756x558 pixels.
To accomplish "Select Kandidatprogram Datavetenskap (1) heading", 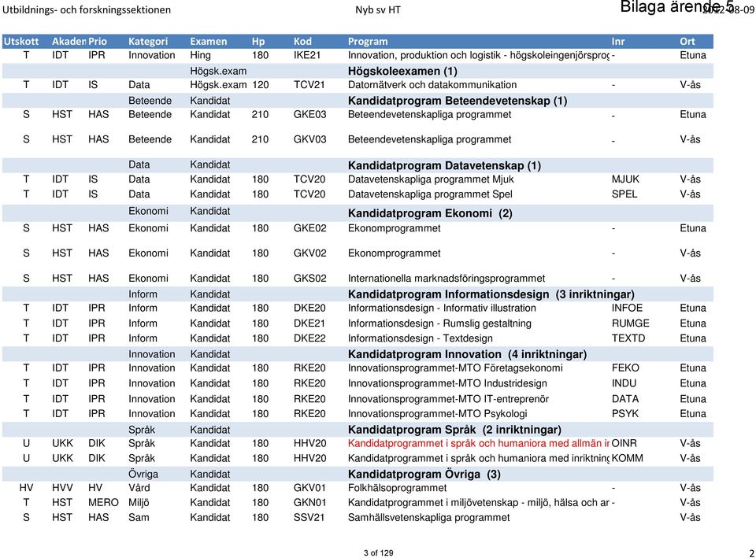I will pyautogui.click(x=444, y=165).
